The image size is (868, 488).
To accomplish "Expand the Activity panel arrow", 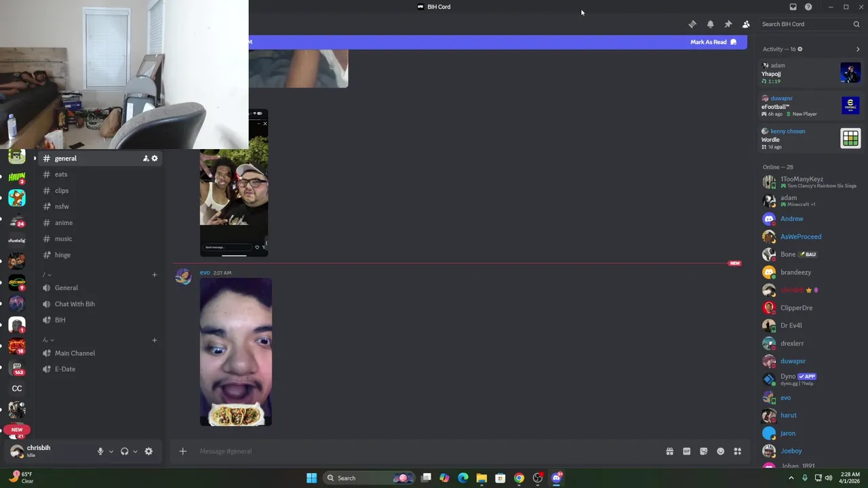I will coord(857,49).
